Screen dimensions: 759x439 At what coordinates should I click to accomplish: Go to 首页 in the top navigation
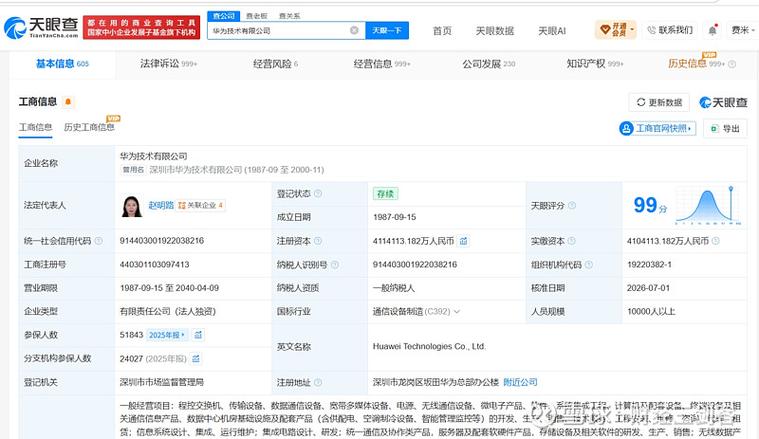coord(442,30)
